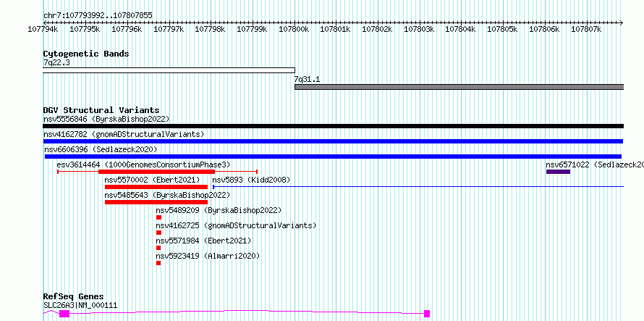
Task: Select the nsv5485643 ByrskaBishop2022 red bar
Action: pyautogui.click(x=156, y=202)
